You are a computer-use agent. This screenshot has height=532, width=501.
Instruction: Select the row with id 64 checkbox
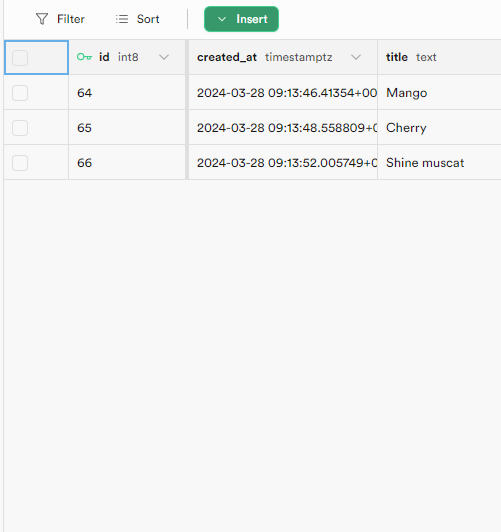pyautogui.click(x=20, y=93)
